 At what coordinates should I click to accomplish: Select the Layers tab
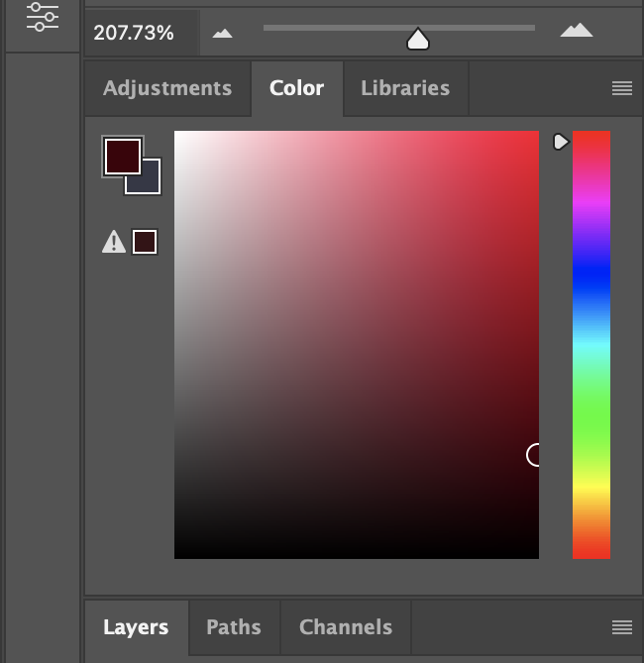pos(136,627)
